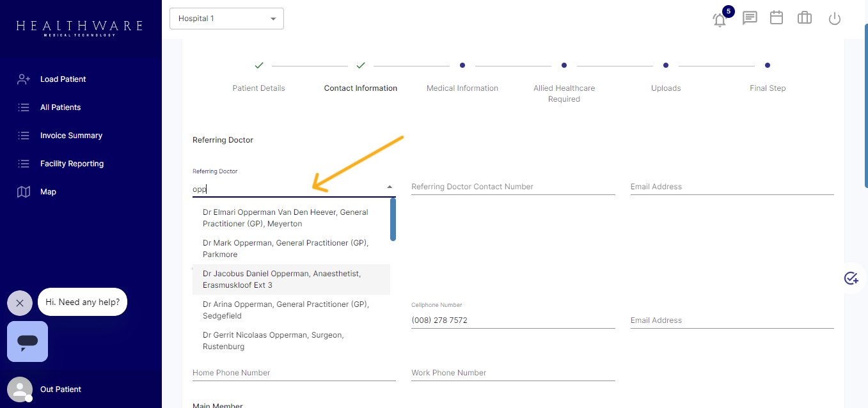Open Facility Reporting page
The height and width of the screenshot is (408, 868).
pos(72,164)
